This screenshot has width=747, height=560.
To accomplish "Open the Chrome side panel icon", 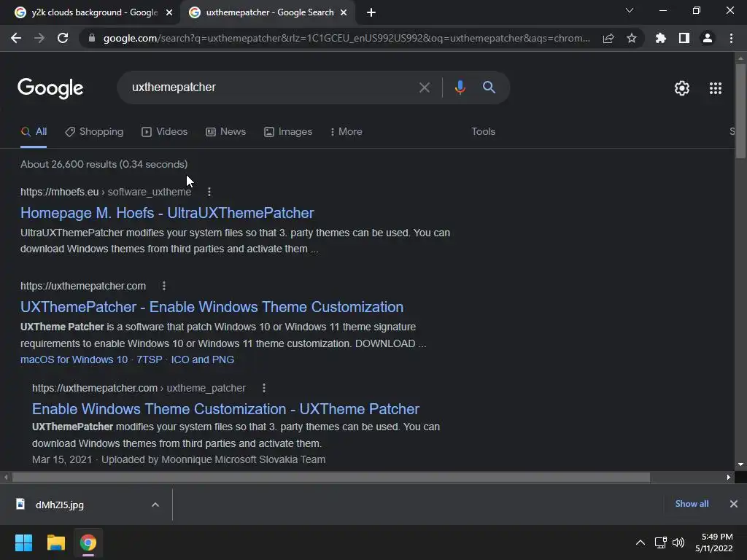I will (684, 38).
